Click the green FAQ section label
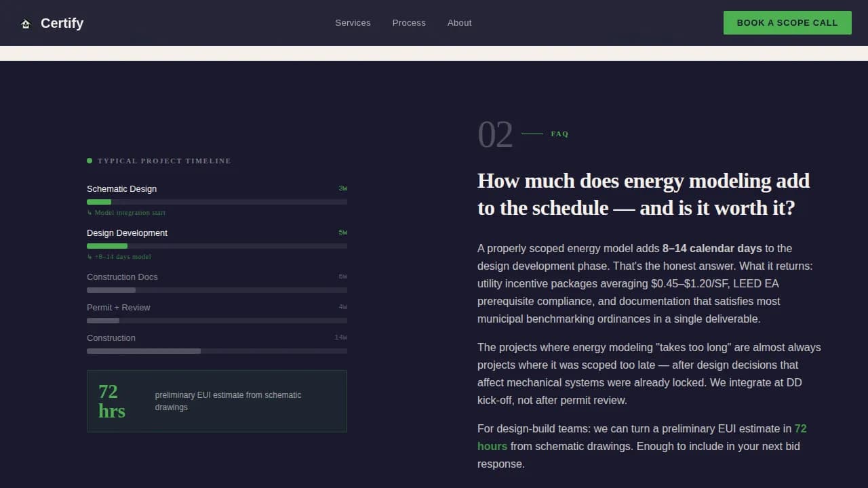The height and width of the screenshot is (488, 868). (x=559, y=134)
